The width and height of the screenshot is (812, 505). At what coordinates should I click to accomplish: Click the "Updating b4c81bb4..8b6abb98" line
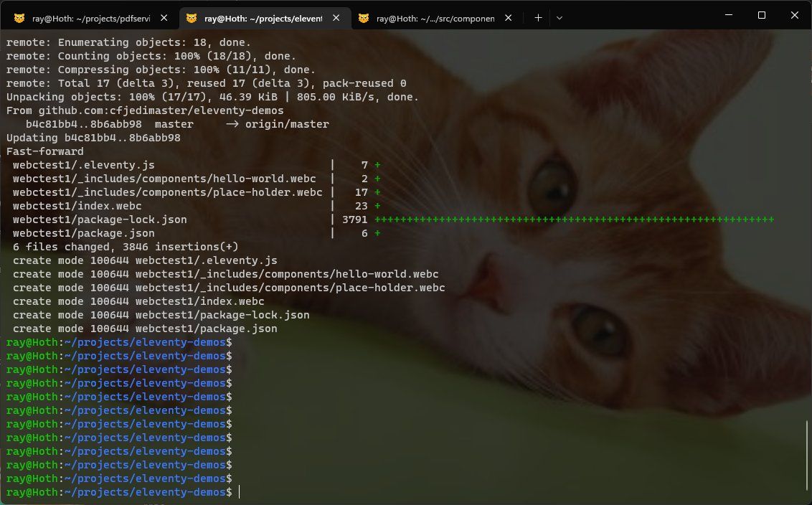point(93,138)
